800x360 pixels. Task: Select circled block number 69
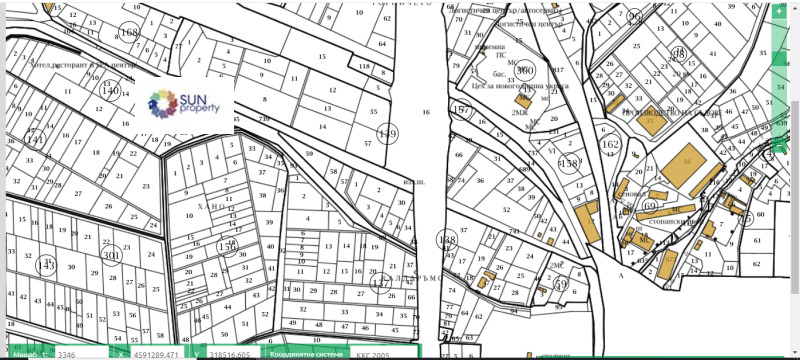(649, 206)
